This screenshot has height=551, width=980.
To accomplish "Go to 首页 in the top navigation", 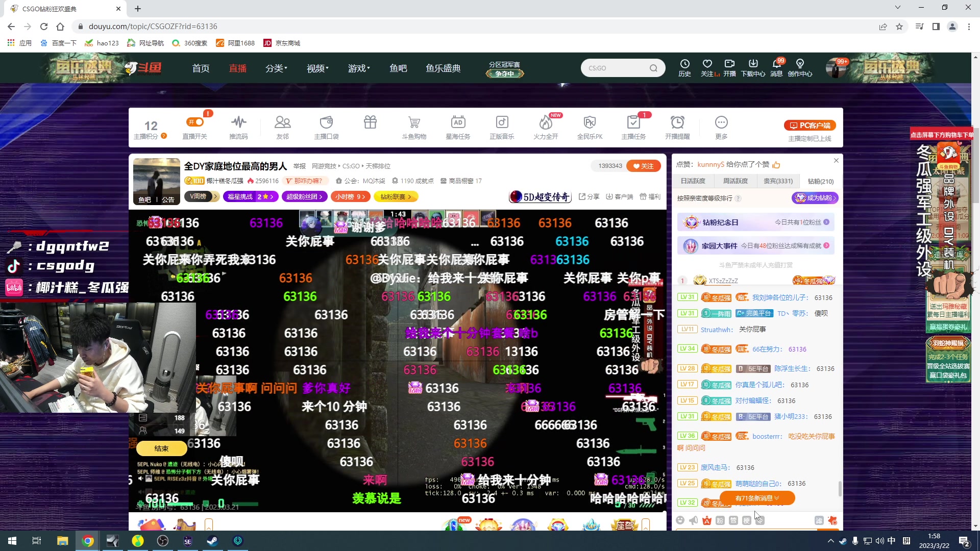I will tap(201, 68).
